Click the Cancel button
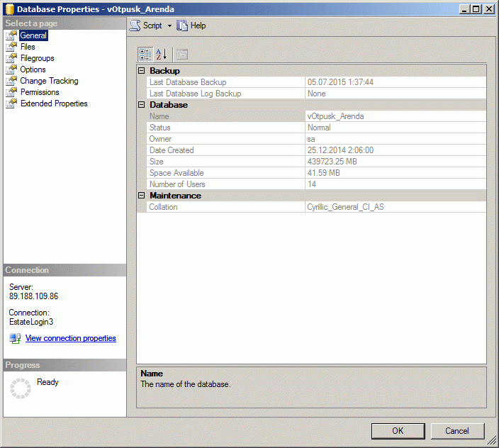This screenshot has width=499, height=448. tap(457, 431)
